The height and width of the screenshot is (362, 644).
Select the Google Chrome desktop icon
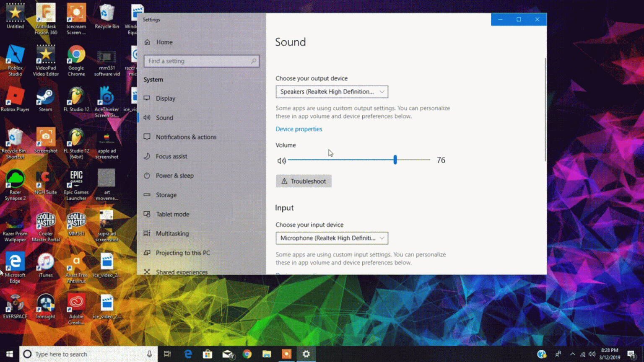click(x=76, y=61)
